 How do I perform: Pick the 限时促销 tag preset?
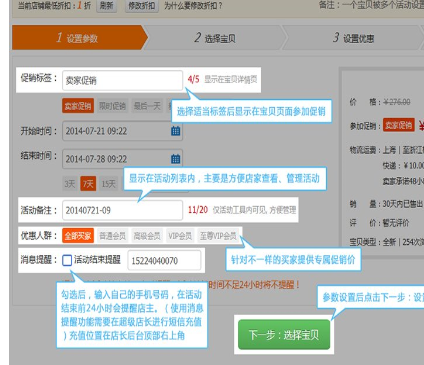pyautogui.click(x=113, y=106)
